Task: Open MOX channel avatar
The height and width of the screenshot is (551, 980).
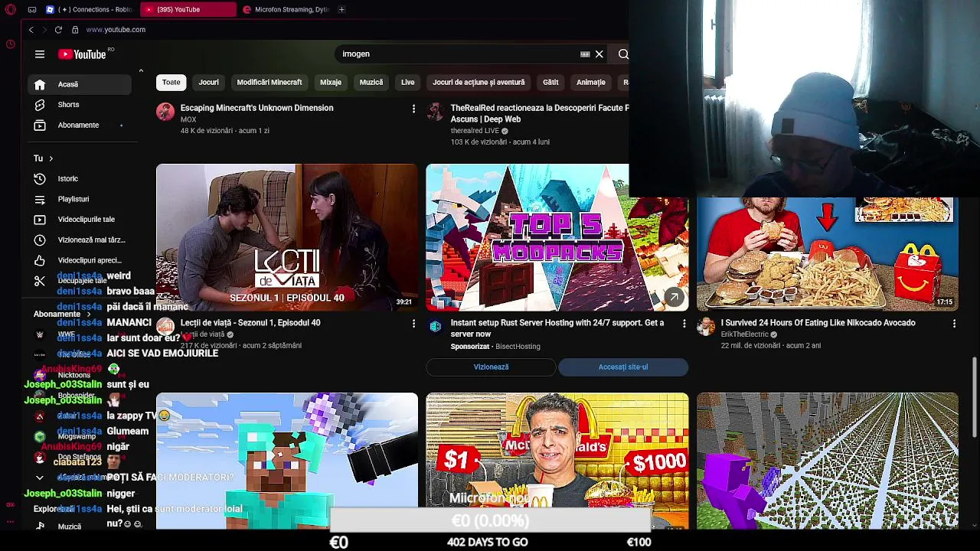Action: click(165, 112)
